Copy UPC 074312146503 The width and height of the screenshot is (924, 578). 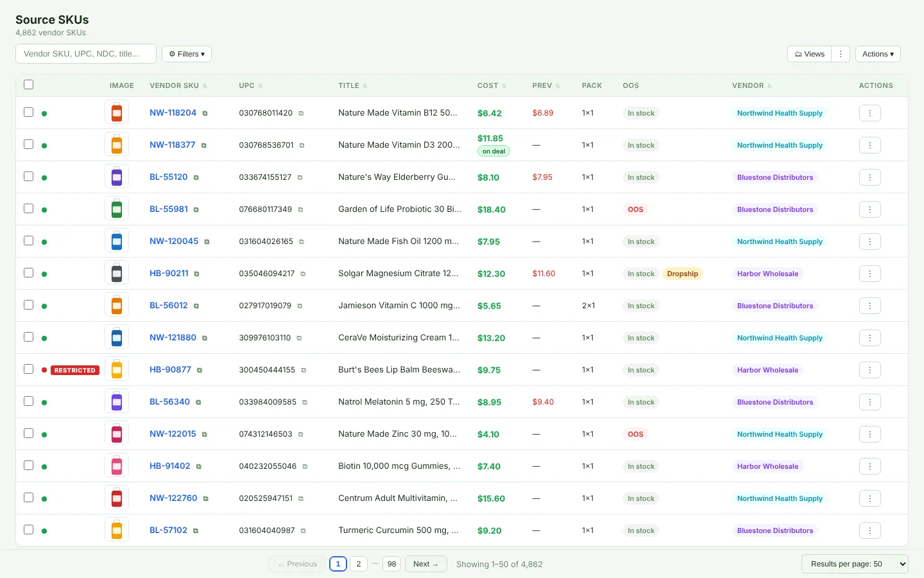click(300, 434)
